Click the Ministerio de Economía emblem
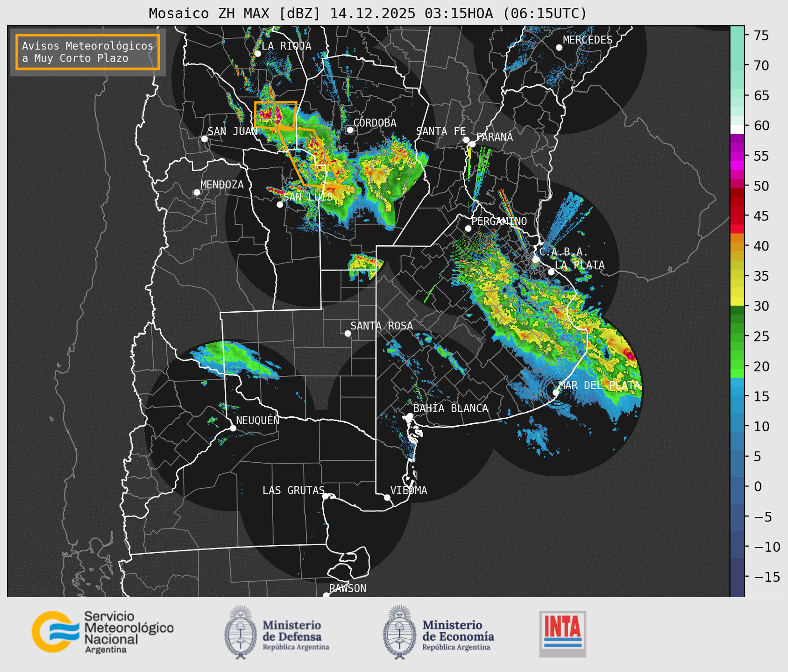The width and height of the screenshot is (788, 672). [399, 632]
